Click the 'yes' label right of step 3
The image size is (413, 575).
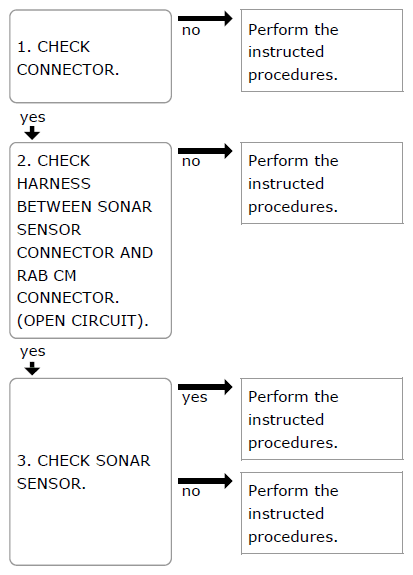pyautogui.click(x=195, y=398)
